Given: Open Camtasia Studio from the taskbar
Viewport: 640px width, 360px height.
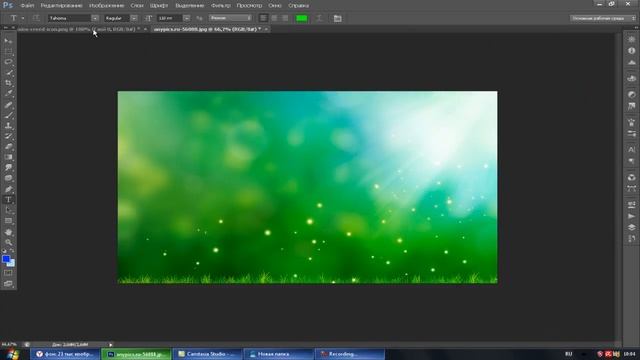Looking at the screenshot, I should pyautogui.click(x=207, y=354).
